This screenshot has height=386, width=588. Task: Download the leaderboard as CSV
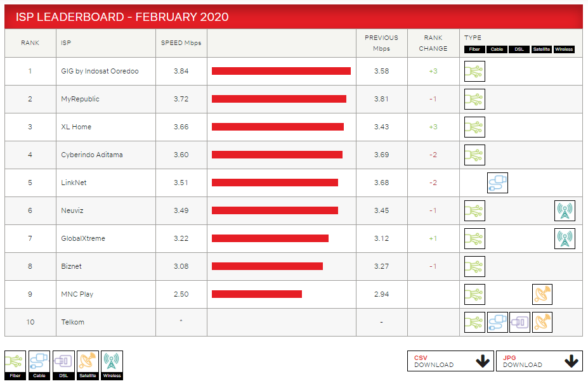point(450,361)
